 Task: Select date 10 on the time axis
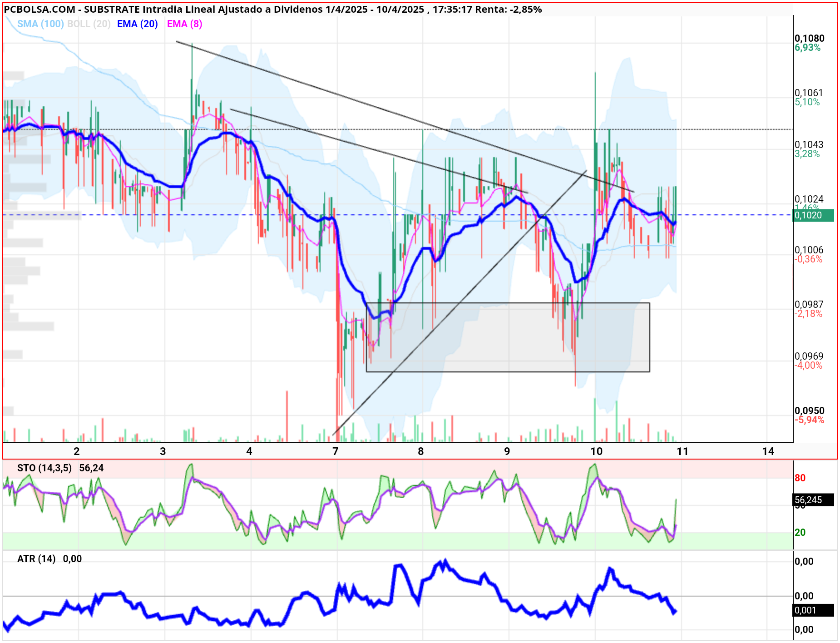coord(597,451)
